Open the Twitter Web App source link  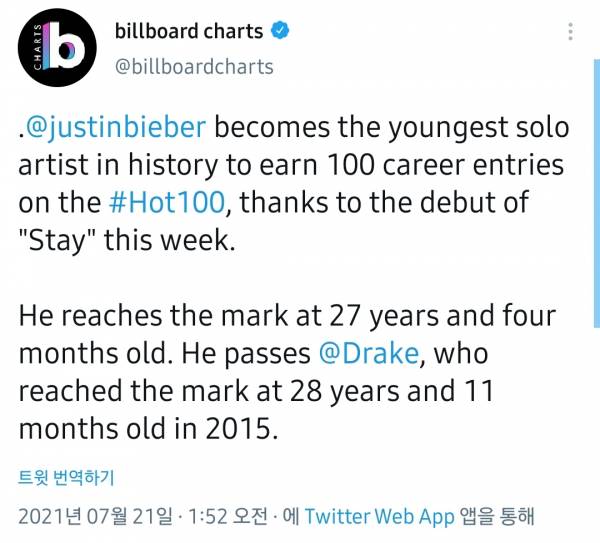pyautogui.click(x=378, y=517)
